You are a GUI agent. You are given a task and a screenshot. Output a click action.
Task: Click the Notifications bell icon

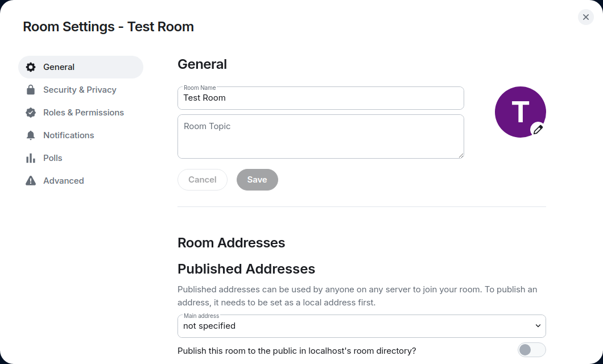pos(31,135)
